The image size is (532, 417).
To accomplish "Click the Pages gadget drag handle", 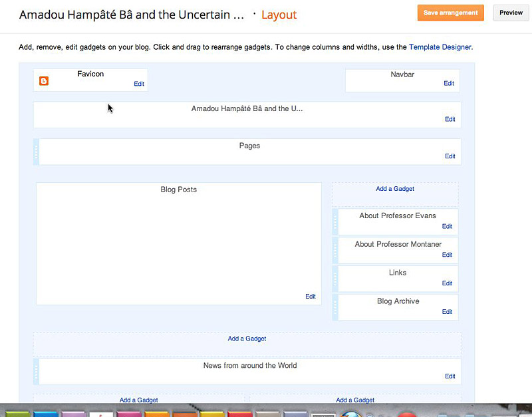I will pos(37,152).
